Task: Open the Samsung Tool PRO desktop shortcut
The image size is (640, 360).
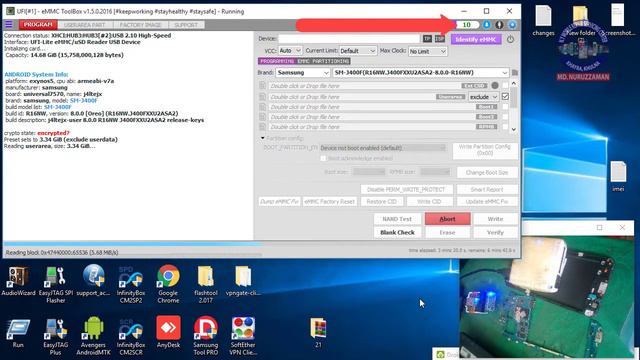Action: coord(205,336)
